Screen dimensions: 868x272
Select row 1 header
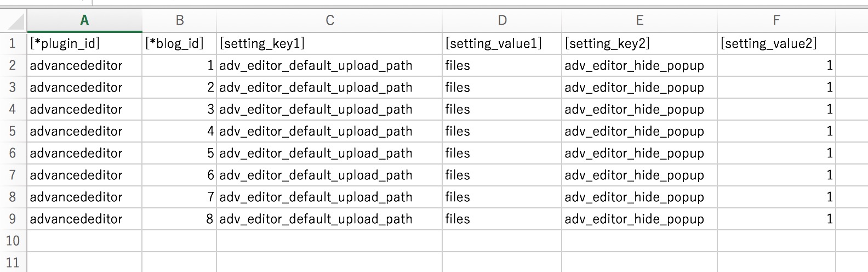13,43
